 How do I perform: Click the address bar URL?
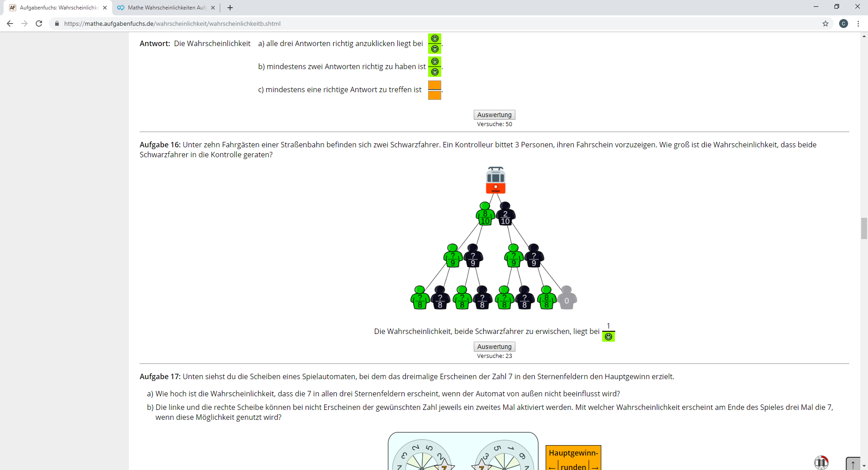coord(172,23)
